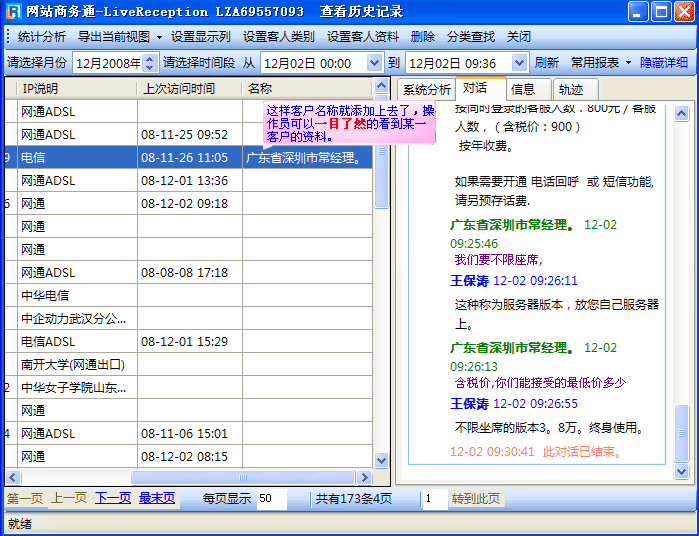Click the LiveReception app icon in title bar

13,12
